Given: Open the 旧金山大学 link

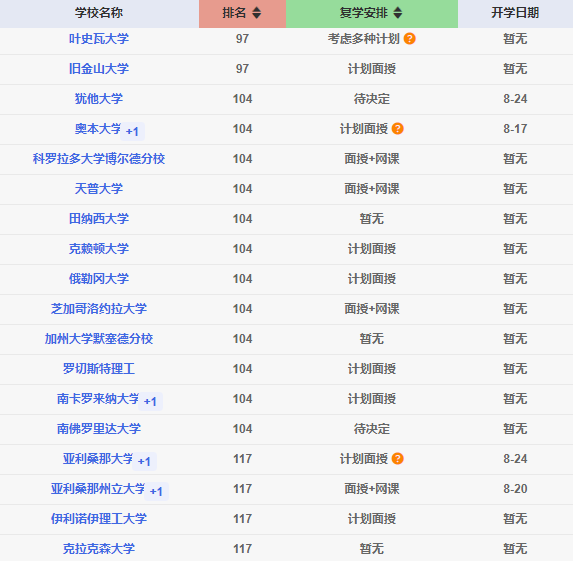Looking at the screenshot, I should pos(99,68).
